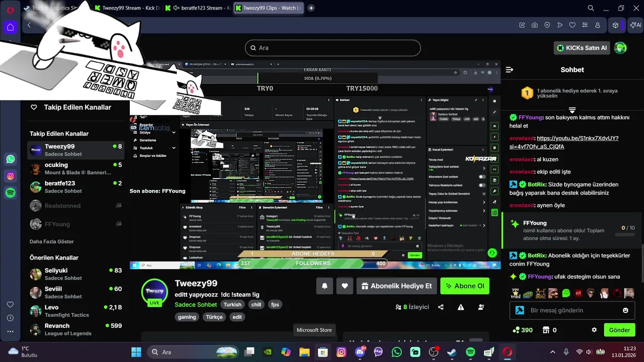Open recommended channel Seliyuki
Image resolution: width=644 pixels, height=362 pixels.
pos(75,274)
